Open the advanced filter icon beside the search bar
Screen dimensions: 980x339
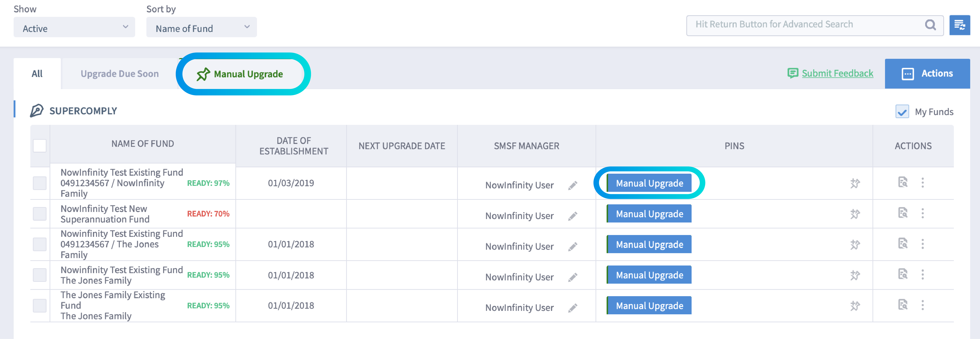click(x=961, y=25)
